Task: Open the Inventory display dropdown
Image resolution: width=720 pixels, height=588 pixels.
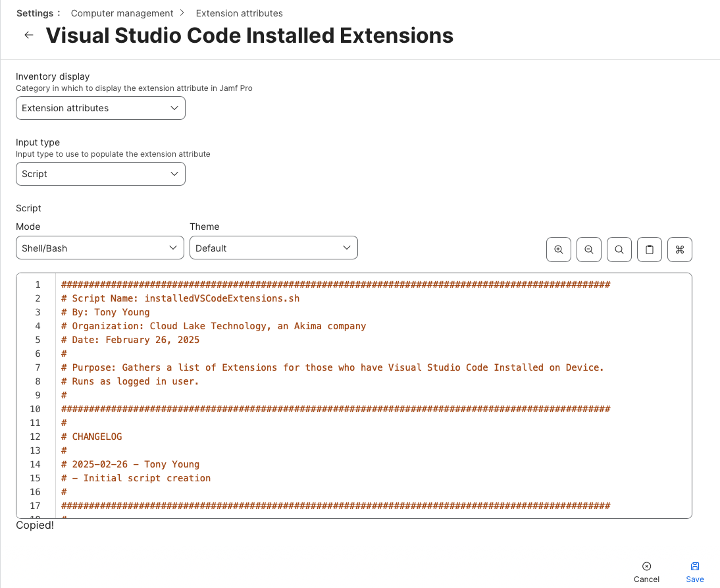Action: tap(101, 108)
